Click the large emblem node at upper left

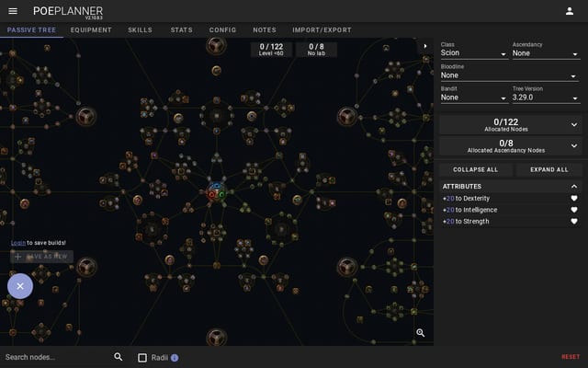(x=86, y=117)
